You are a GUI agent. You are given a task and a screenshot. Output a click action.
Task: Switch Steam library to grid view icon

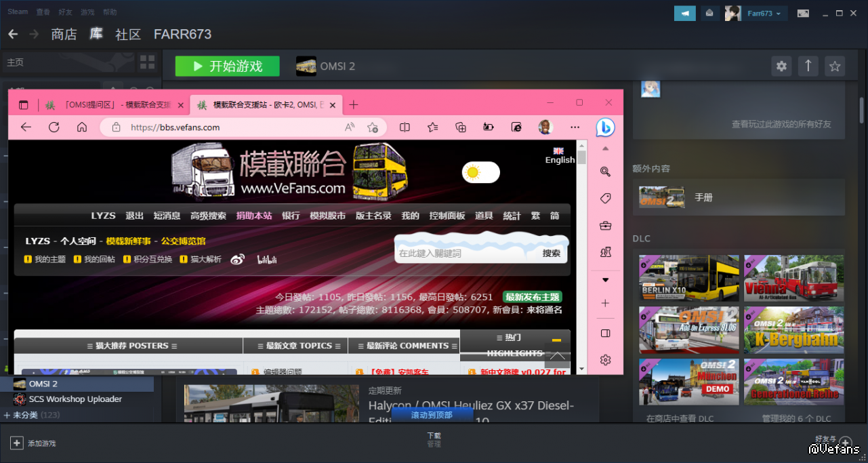point(147,62)
